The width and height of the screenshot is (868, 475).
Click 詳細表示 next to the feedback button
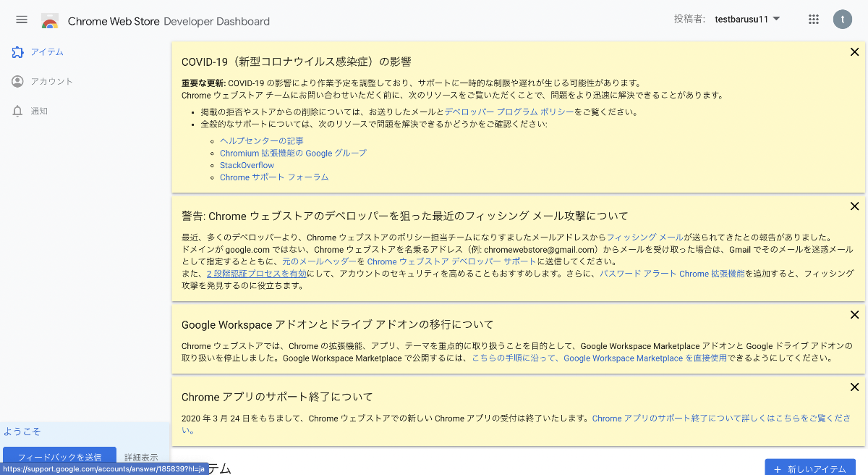click(141, 458)
